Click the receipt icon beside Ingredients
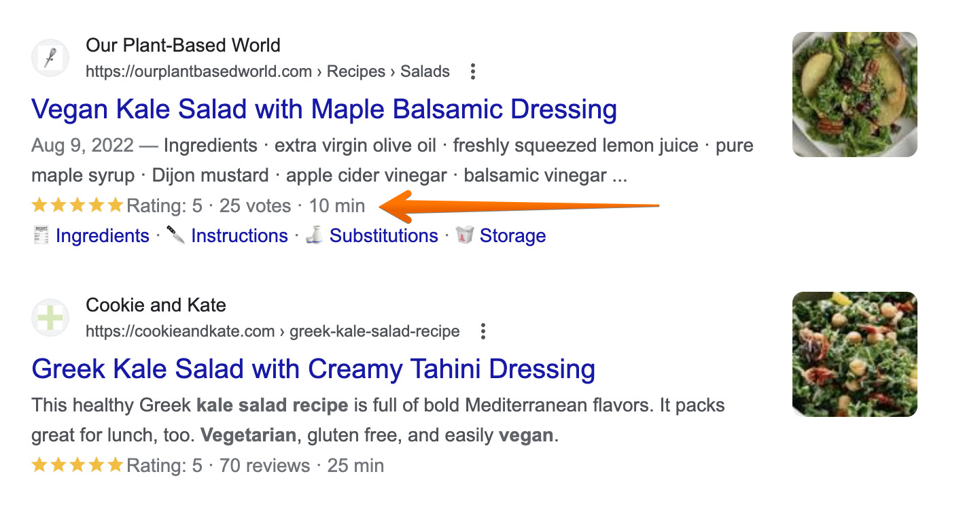 click(x=41, y=235)
